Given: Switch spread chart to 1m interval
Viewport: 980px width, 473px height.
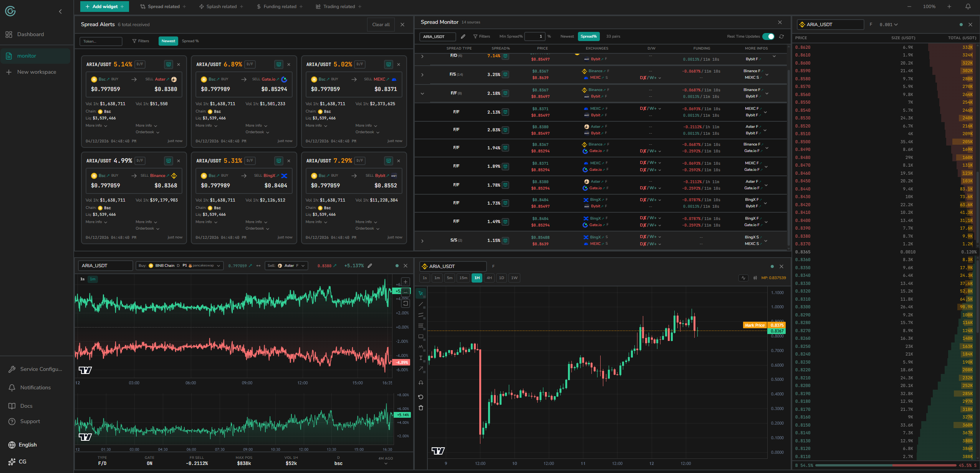Looking at the screenshot, I should tap(93, 279).
